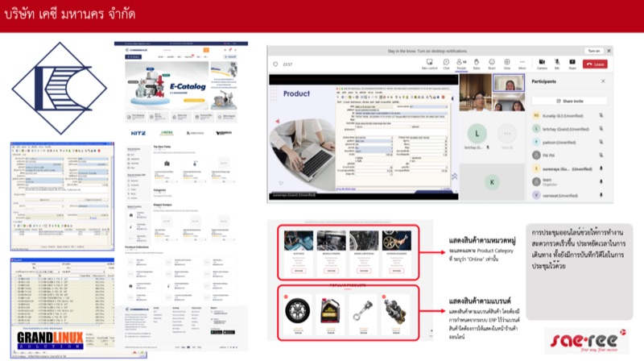Click Turn on desktop notifications
The image size is (644, 361).
[x=593, y=51]
